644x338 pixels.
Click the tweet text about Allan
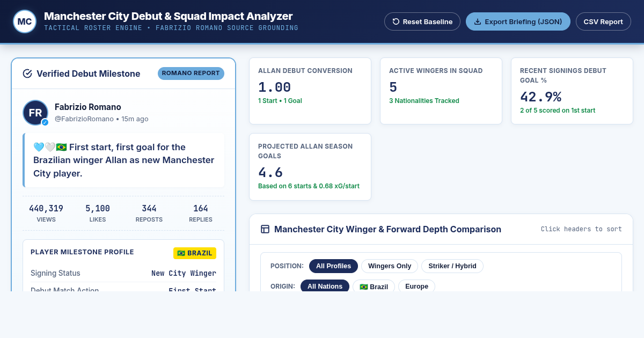(x=125, y=160)
